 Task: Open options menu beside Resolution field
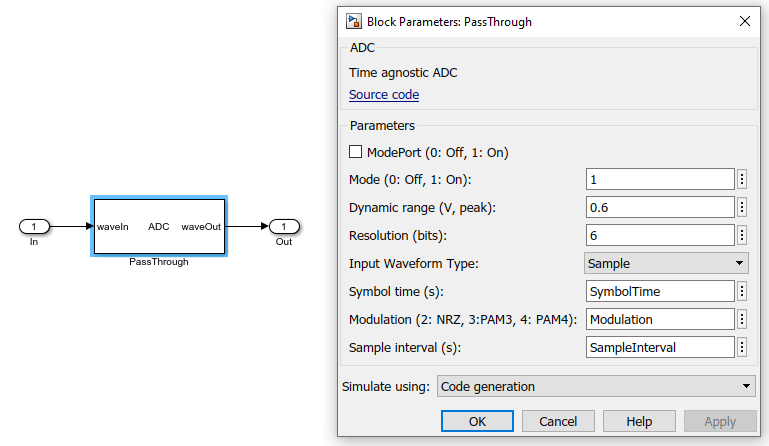(742, 235)
